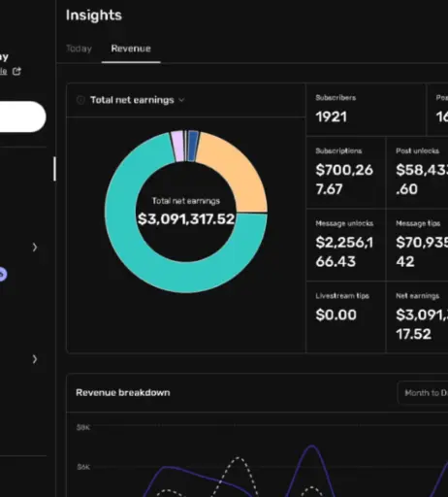The width and height of the screenshot is (448, 497).
Task: Open the Month to Date range dropdown
Action: 424,393
